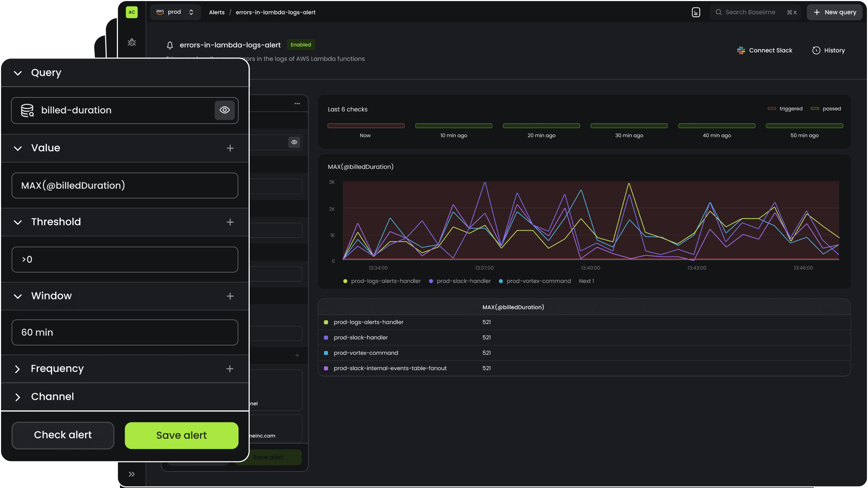Click Next 1 in chart legend

(586, 281)
